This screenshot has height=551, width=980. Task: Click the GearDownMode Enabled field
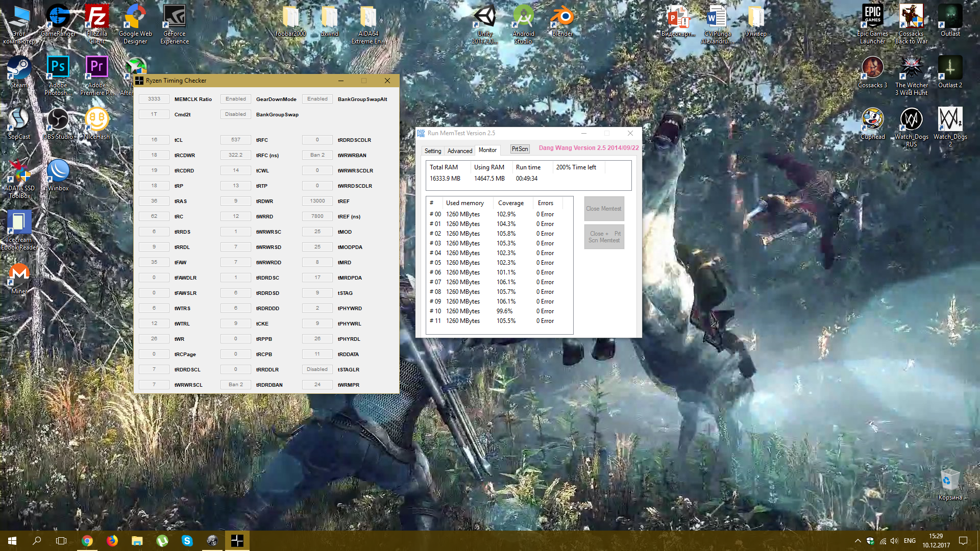point(236,99)
